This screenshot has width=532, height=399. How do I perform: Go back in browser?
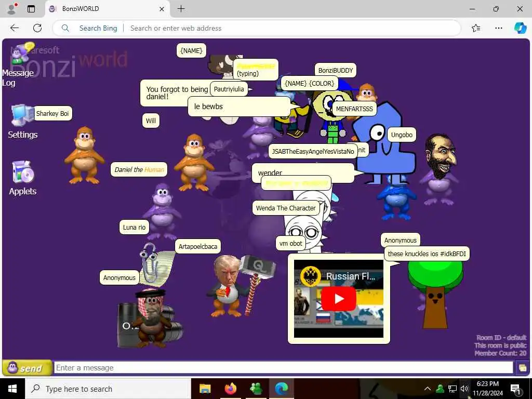click(x=15, y=28)
